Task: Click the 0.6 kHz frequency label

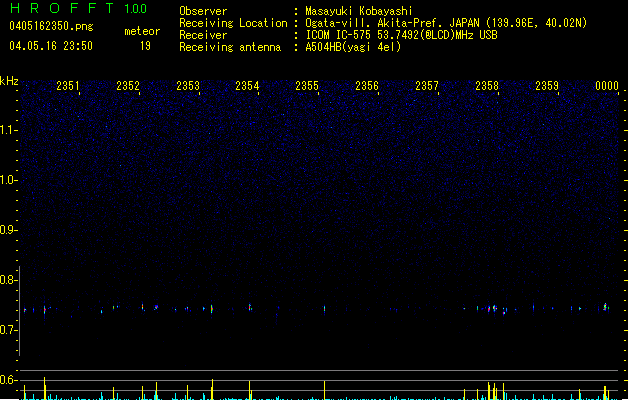Action: point(8,380)
